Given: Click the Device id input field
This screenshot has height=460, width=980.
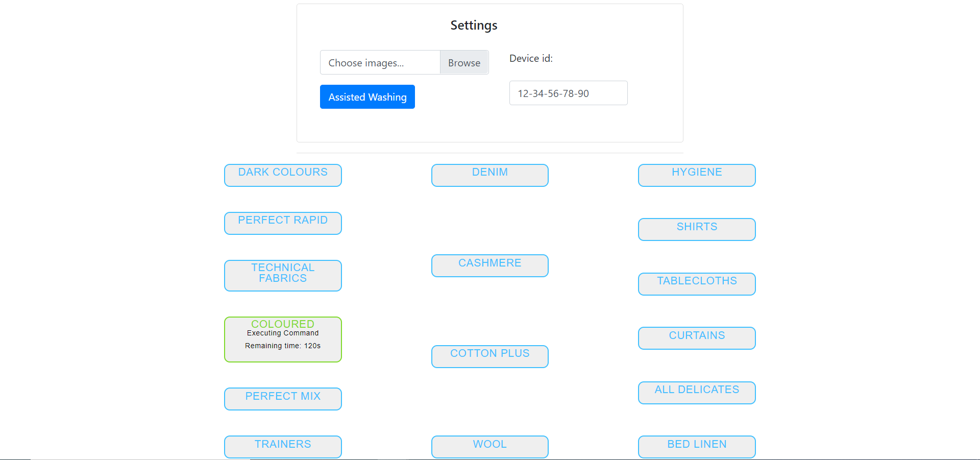Looking at the screenshot, I should 568,93.
